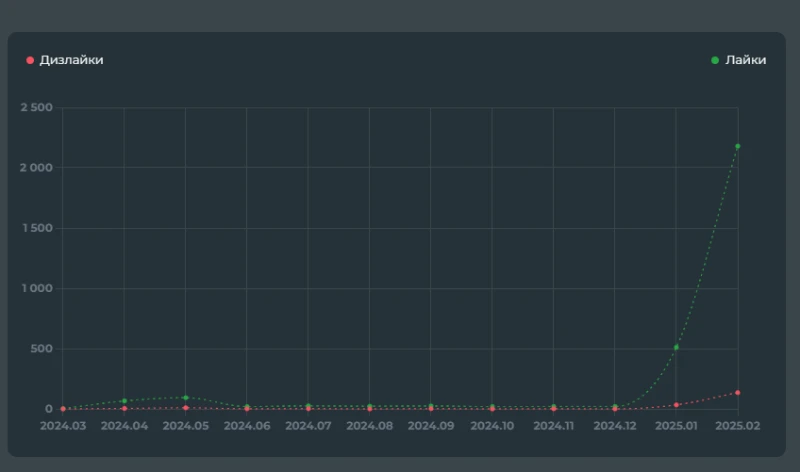Viewport: 800px width, 472px height.
Task: Click the green legend dot beside Лайки
Action: [x=715, y=60]
